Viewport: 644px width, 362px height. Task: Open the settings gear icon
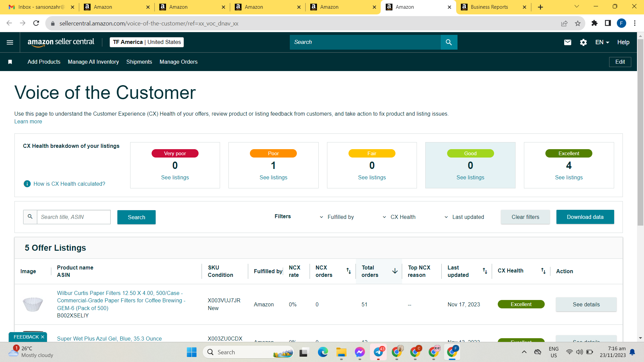click(x=584, y=42)
